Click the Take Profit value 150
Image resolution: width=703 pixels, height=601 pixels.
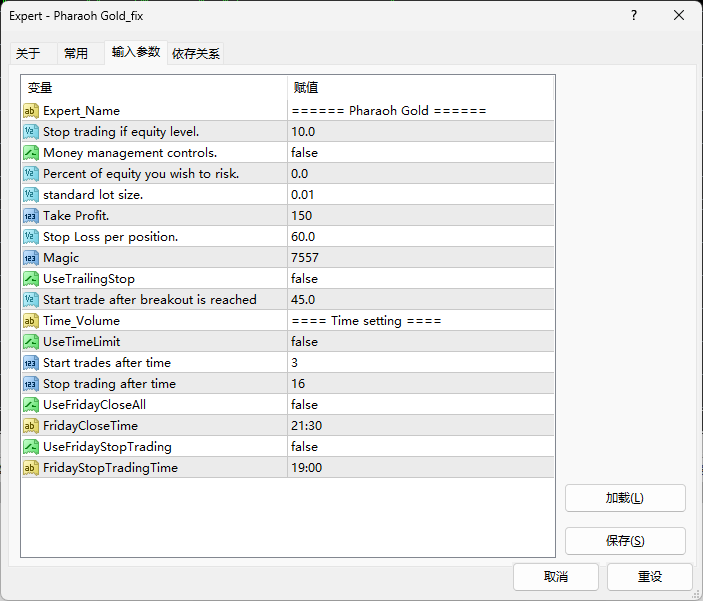(x=301, y=216)
